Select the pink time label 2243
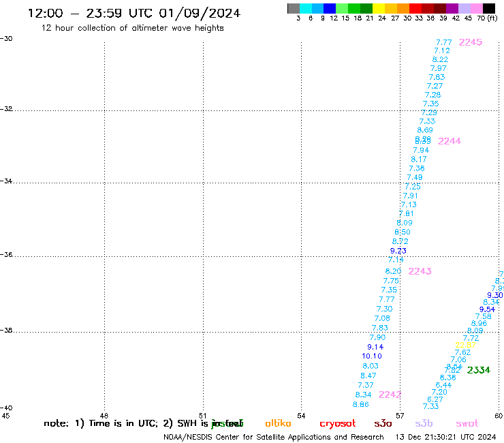 420,271
